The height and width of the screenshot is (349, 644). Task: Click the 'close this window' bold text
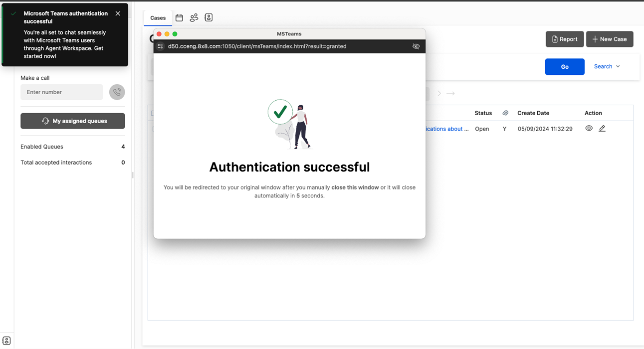tap(355, 187)
